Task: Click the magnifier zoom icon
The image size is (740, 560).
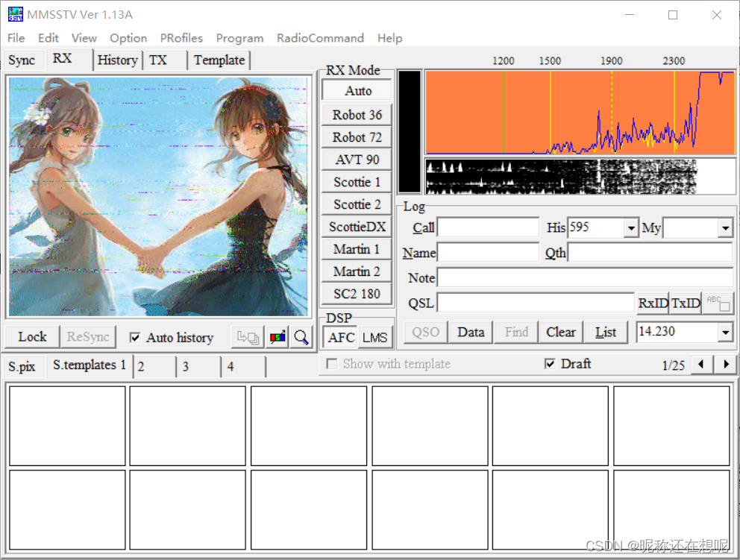Action: pos(301,337)
